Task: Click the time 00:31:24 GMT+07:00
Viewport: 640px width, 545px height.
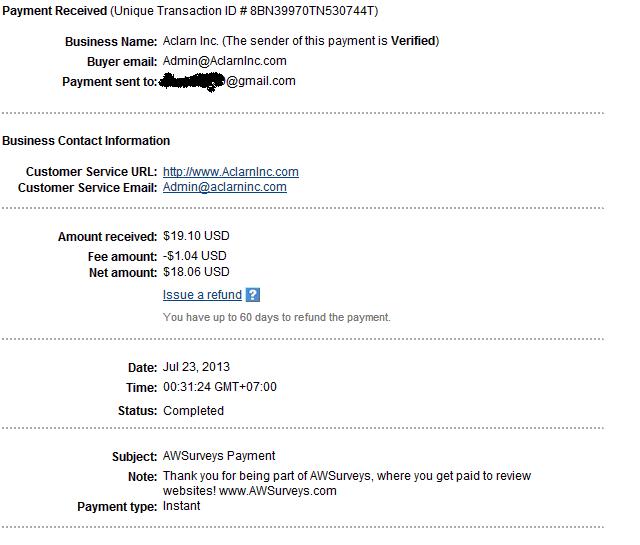Action: click(219, 387)
